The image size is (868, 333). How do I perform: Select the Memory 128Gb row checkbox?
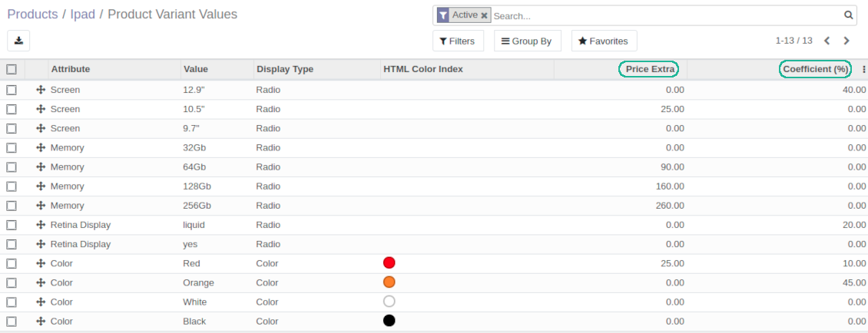coord(12,186)
